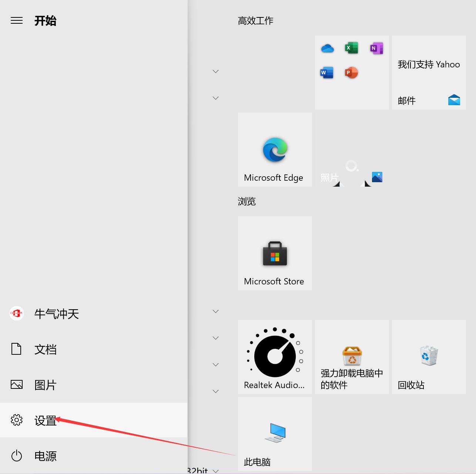476x474 pixels.
Task: Collapse the app list with the hamburger icon
Action: (17, 20)
